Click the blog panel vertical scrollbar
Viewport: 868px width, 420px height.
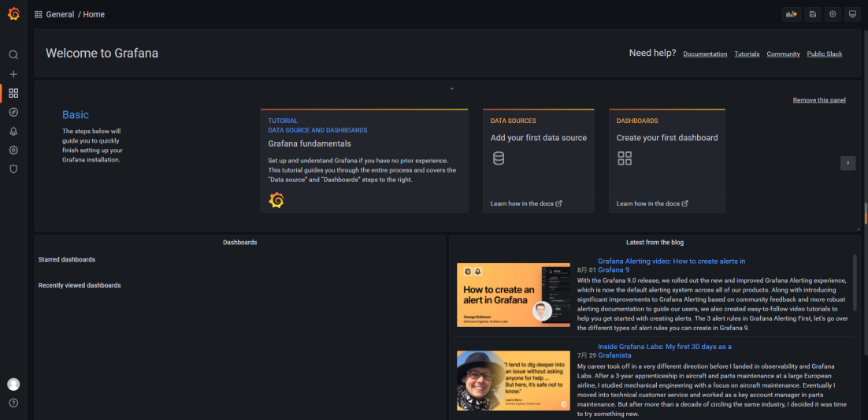click(x=855, y=284)
